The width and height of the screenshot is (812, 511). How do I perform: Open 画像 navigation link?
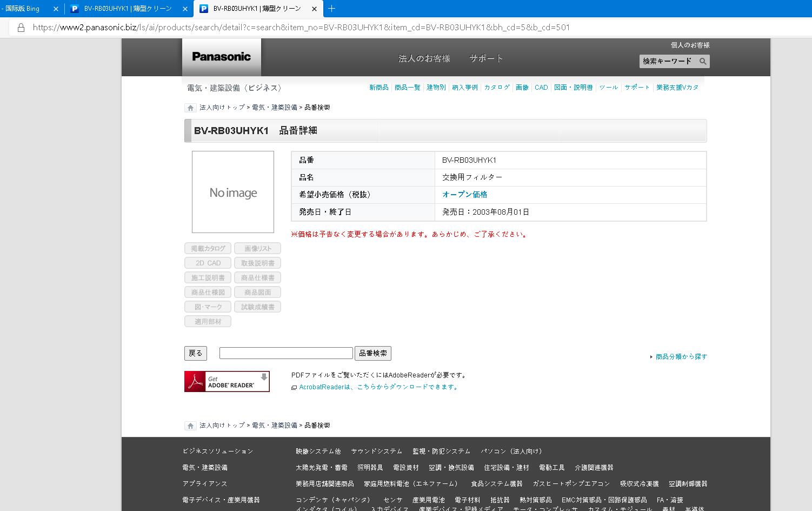pos(522,88)
